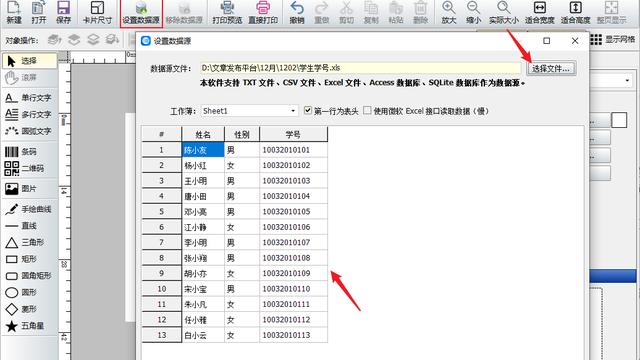The image size is (640, 360).
Task: Click 整页显示 full page view icon
Action: 611,12
